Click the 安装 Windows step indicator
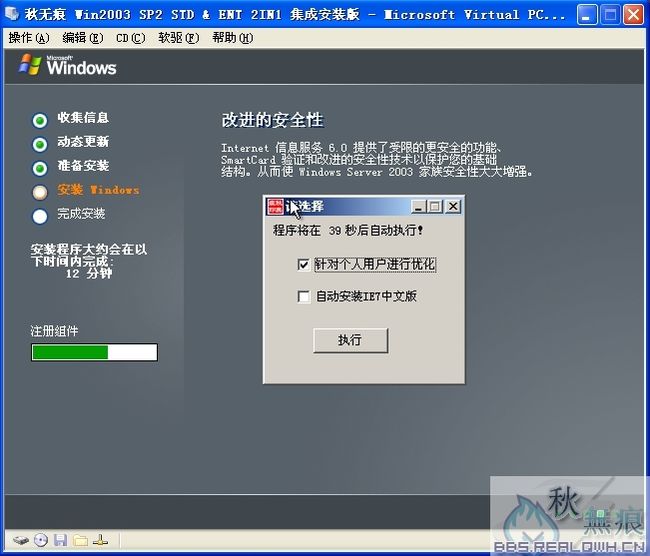Image resolution: width=650 pixels, height=556 pixels. (x=40, y=192)
